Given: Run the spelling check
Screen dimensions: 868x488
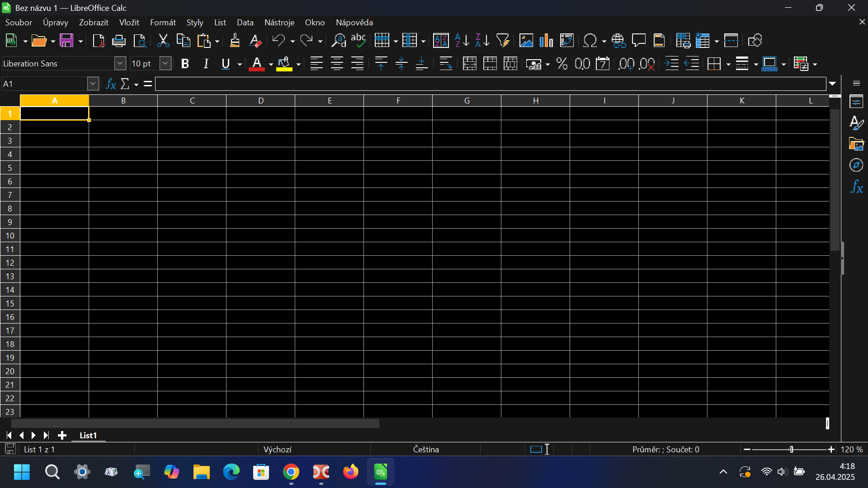Looking at the screenshot, I should click(x=359, y=41).
